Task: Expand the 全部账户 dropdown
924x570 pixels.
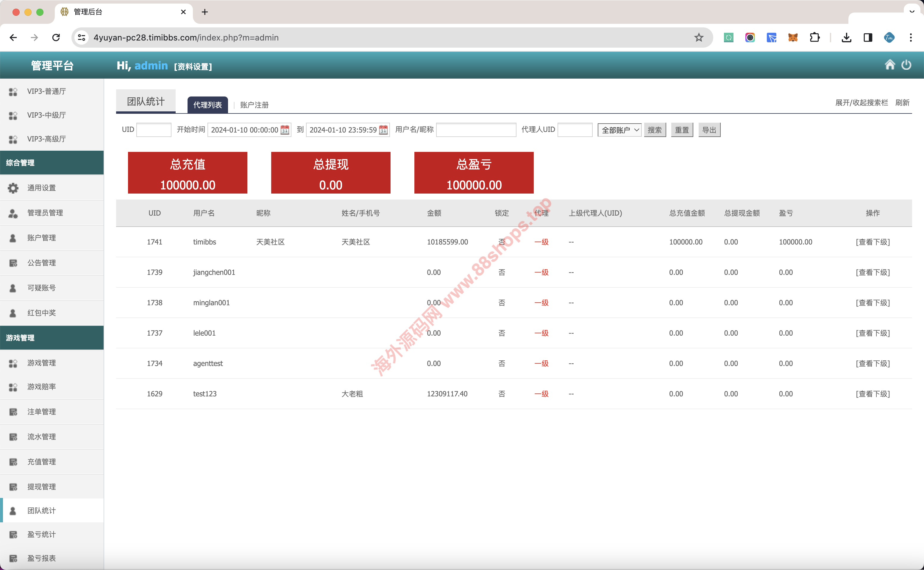Action: tap(619, 130)
